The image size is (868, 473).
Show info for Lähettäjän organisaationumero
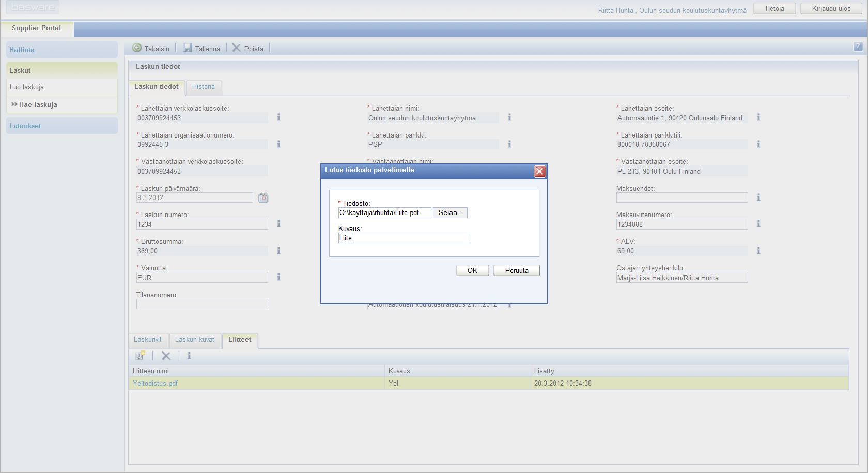coord(278,144)
